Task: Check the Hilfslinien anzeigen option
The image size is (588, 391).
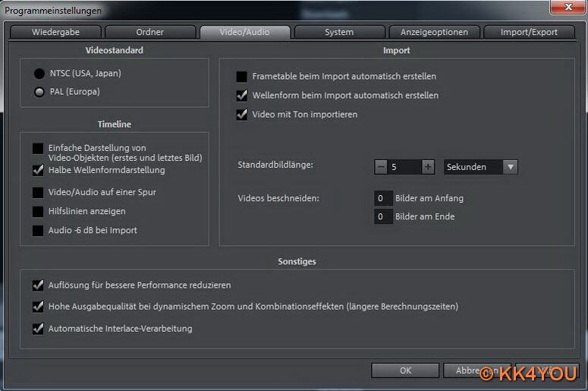Action: click(x=38, y=212)
